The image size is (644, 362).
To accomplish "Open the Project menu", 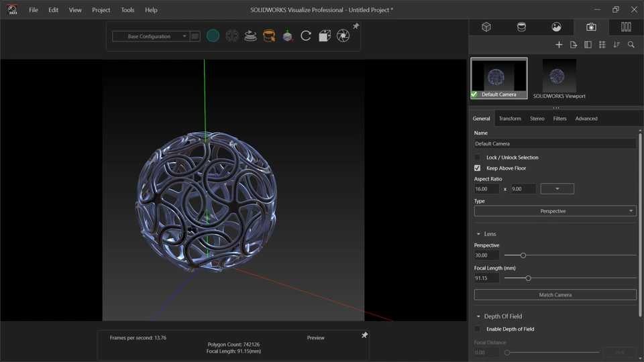I will coord(101,10).
